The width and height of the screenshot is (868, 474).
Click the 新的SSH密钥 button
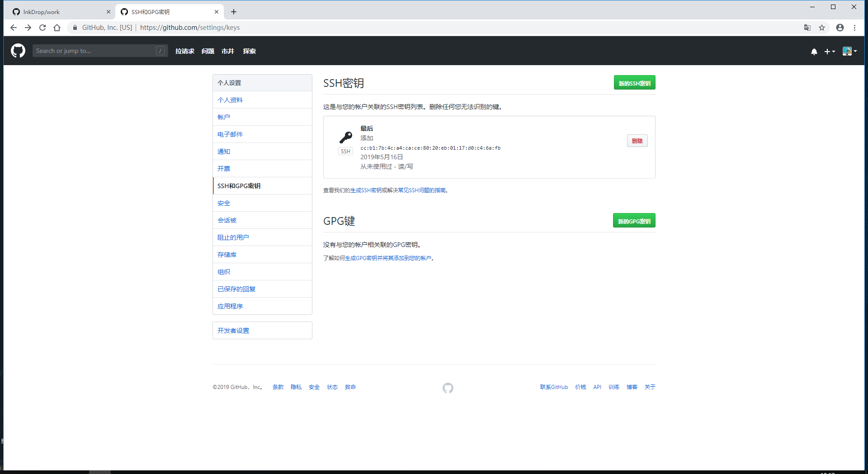click(x=634, y=83)
